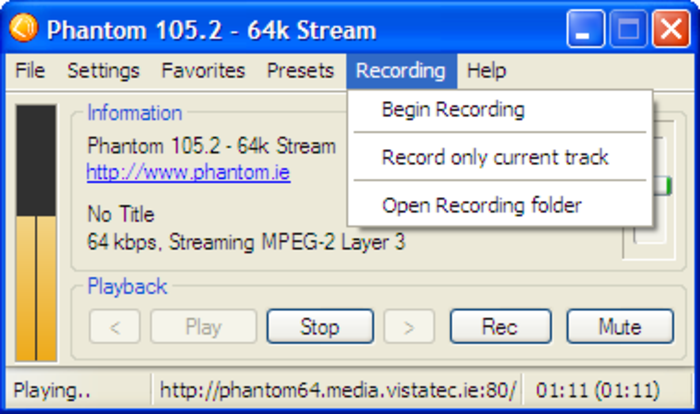Maximize the Phantom 105.2 window

[629, 29]
